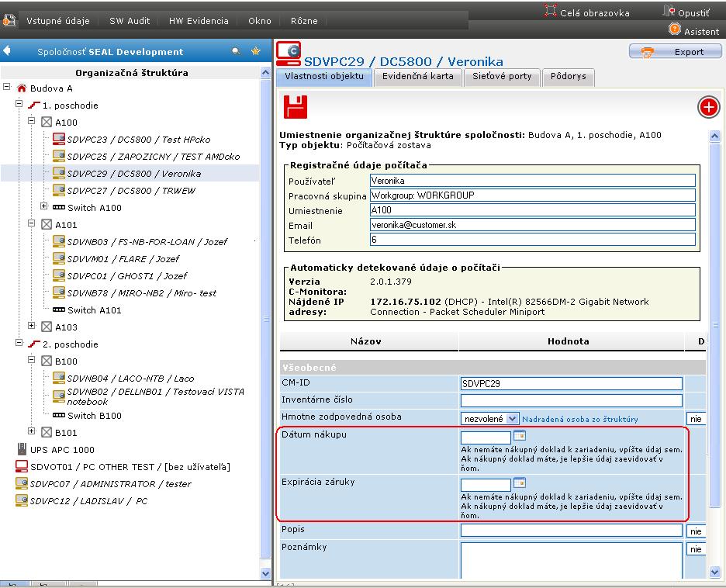Click the red computer icon of SDVPC23
The width and height of the screenshot is (726, 588).
pos(59,138)
